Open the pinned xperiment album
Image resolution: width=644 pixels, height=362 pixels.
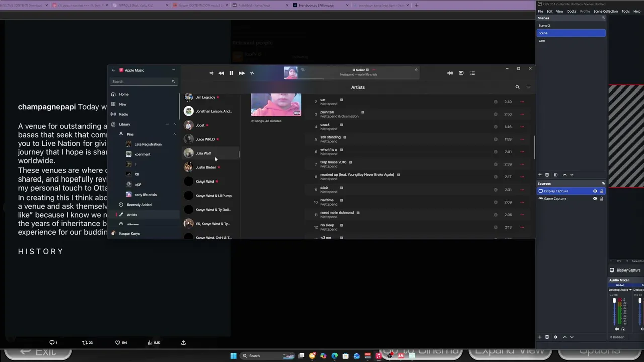(x=142, y=154)
